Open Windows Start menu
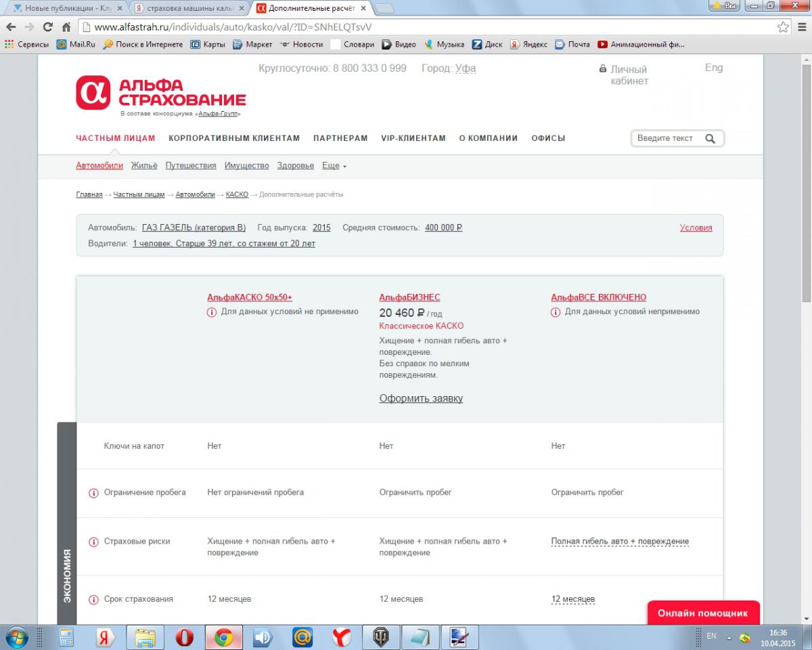Viewport: 812px width, 650px height. click(16, 637)
